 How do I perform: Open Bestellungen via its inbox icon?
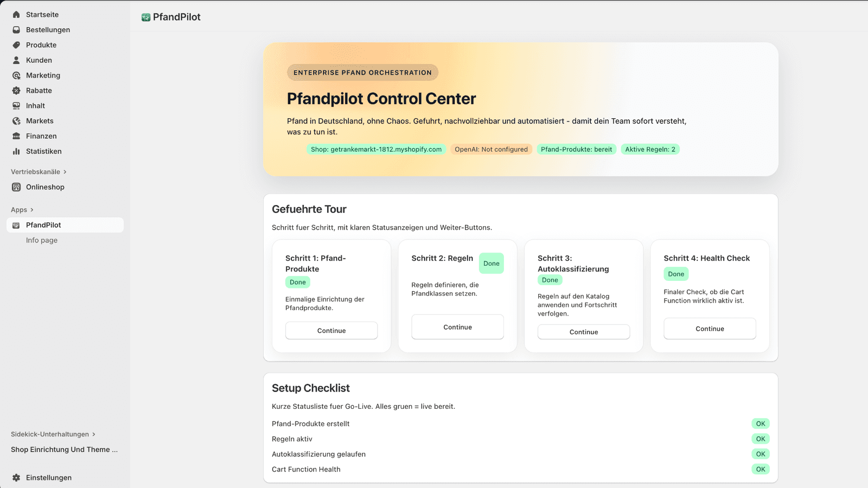pyautogui.click(x=16, y=30)
